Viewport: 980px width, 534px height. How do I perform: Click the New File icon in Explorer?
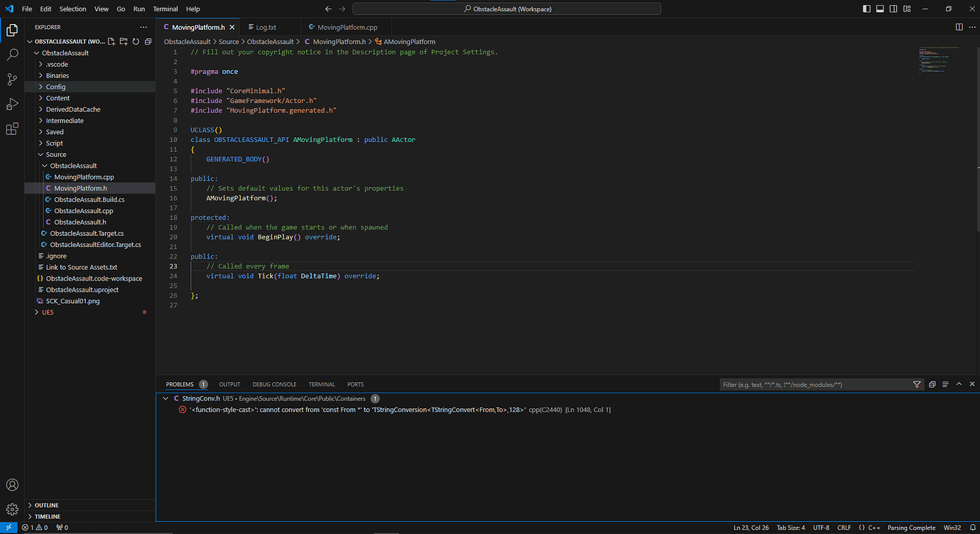(x=111, y=41)
